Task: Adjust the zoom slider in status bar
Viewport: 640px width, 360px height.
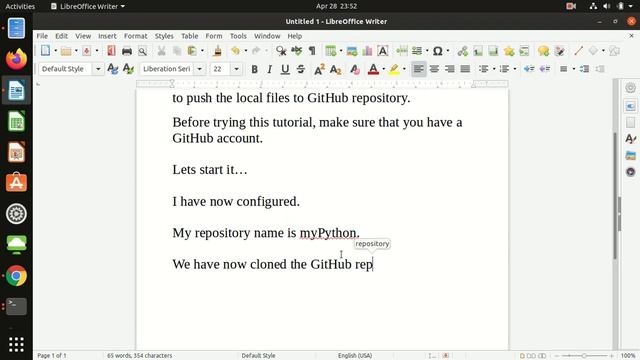Action: tap(584, 356)
